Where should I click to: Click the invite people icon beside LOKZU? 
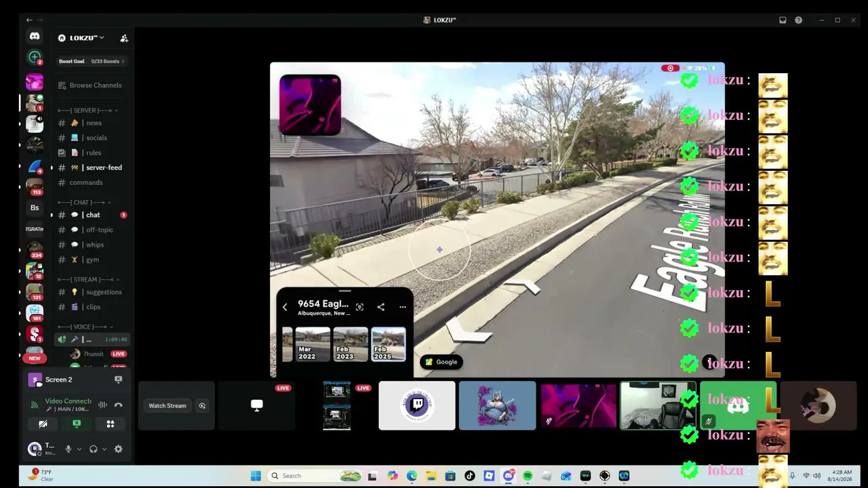coord(124,38)
